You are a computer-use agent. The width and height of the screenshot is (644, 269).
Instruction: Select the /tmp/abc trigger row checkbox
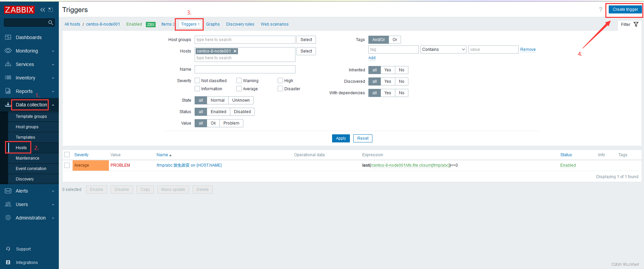point(67,165)
